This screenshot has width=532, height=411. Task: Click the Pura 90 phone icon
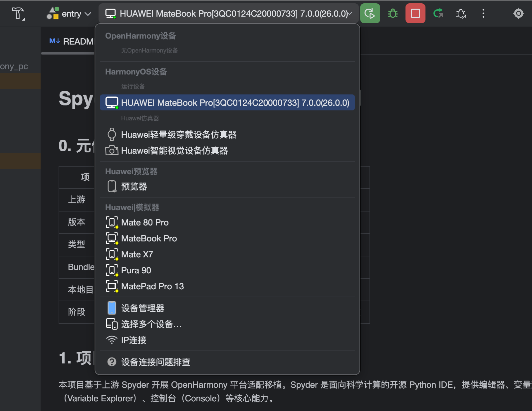coord(112,270)
